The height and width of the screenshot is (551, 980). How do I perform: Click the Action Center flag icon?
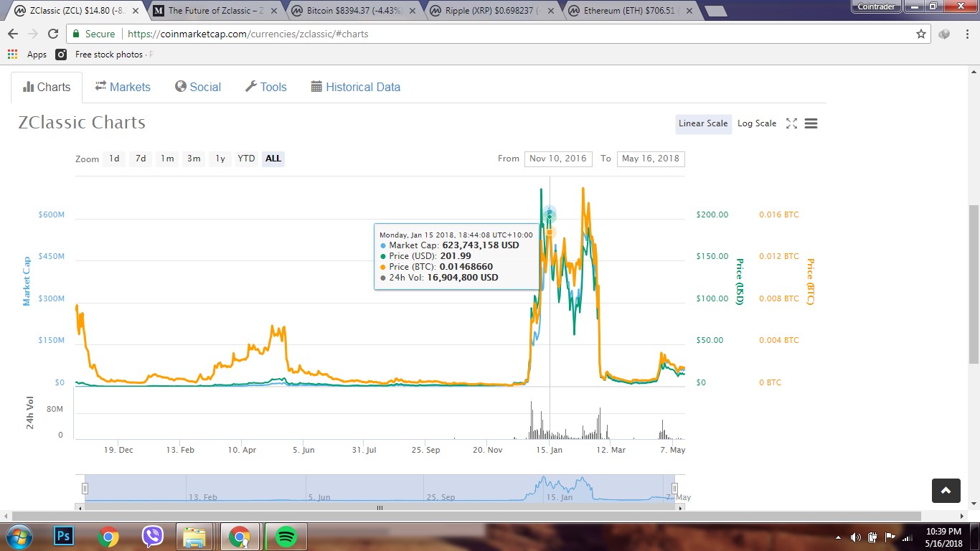click(x=890, y=537)
